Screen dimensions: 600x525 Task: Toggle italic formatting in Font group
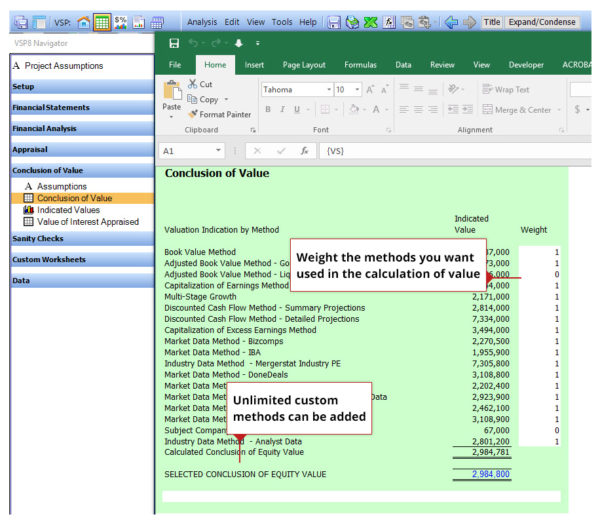(x=283, y=110)
